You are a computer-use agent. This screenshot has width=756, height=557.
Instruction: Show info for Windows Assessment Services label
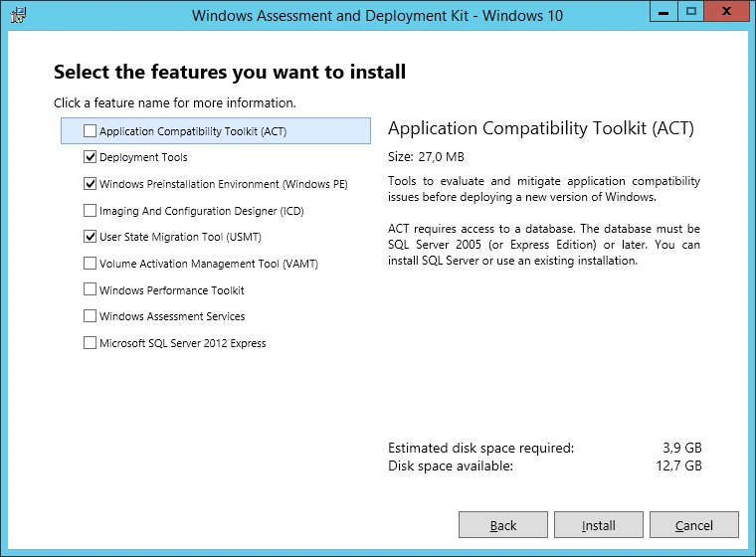point(171,316)
